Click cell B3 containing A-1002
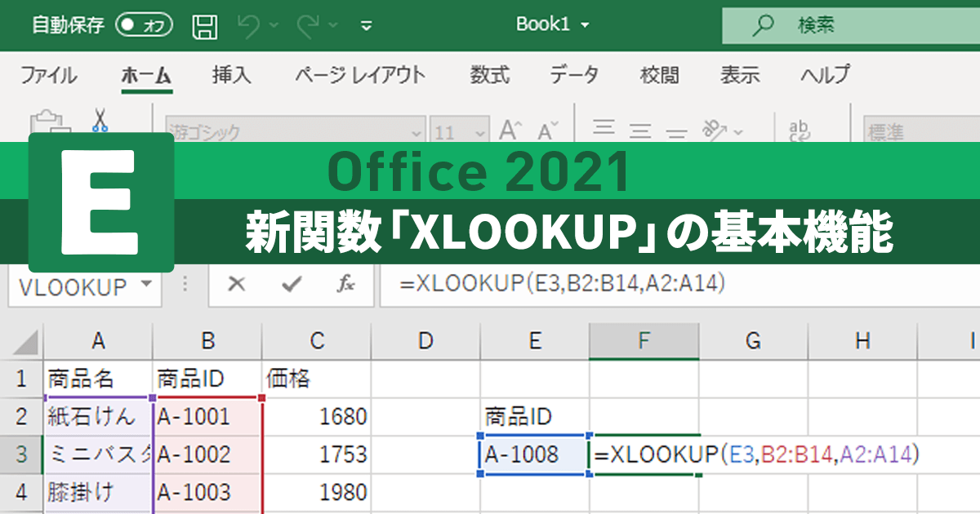 point(207,454)
